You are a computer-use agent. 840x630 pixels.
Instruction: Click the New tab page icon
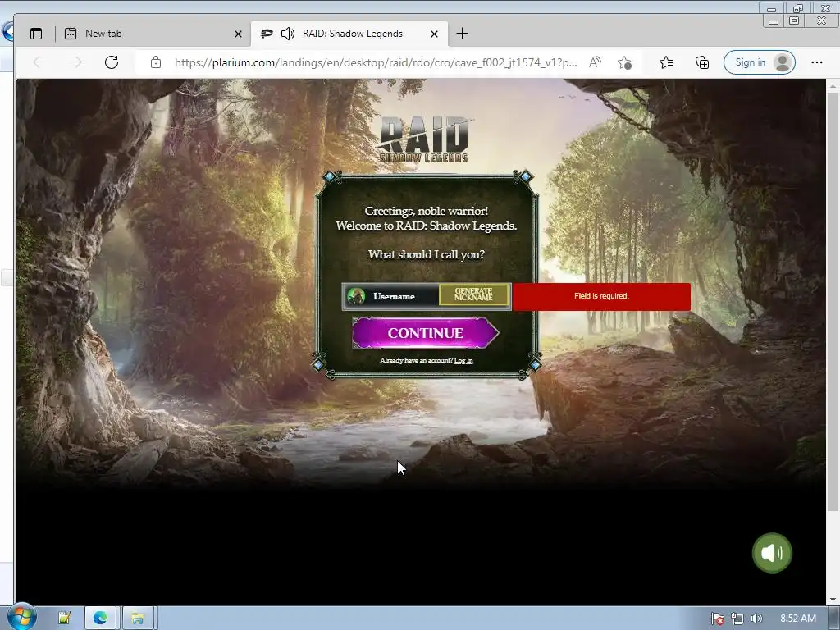pos(71,34)
